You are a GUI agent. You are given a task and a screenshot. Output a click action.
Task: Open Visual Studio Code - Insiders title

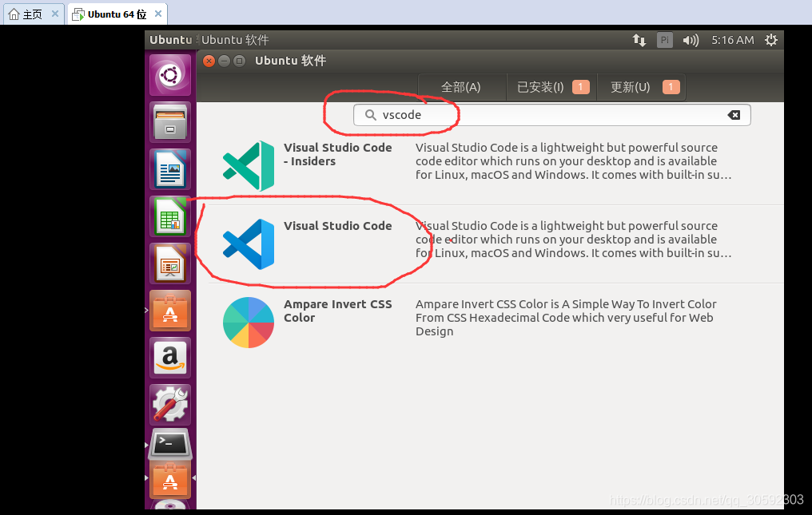point(337,154)
